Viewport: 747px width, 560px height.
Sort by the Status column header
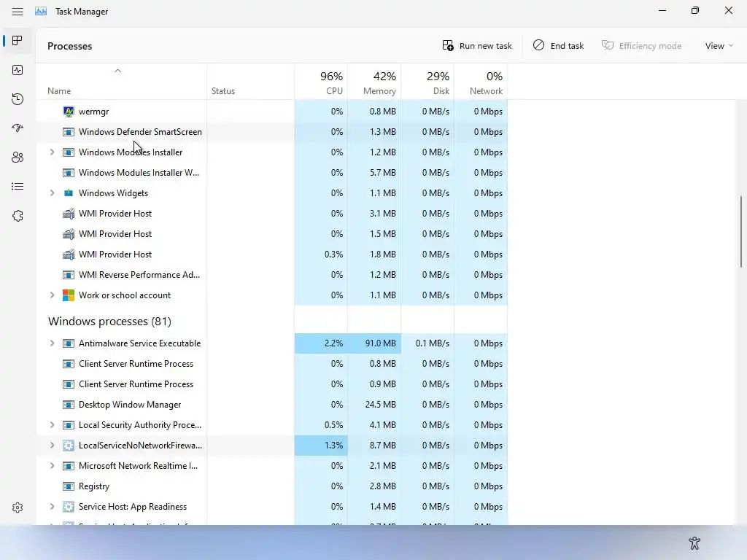click(251, 82)
